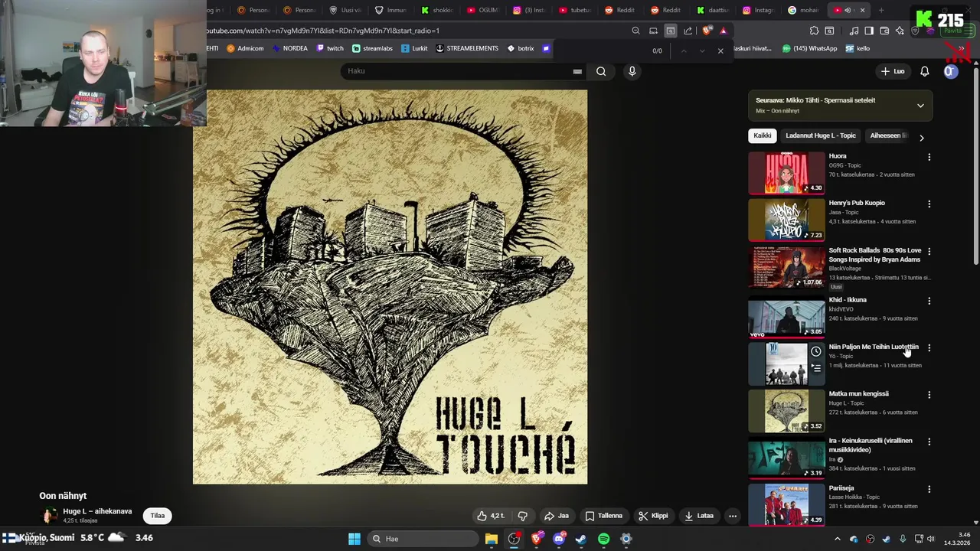Click the browser share icon in address bar
This screenshot has width=980, height=551.
click(x=688, y=31)
